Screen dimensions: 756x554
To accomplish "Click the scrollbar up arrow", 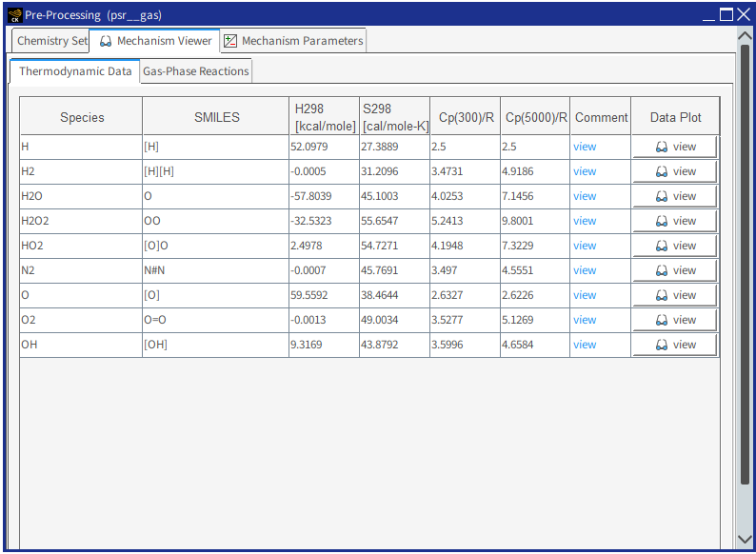I will [x=745, y=35].
